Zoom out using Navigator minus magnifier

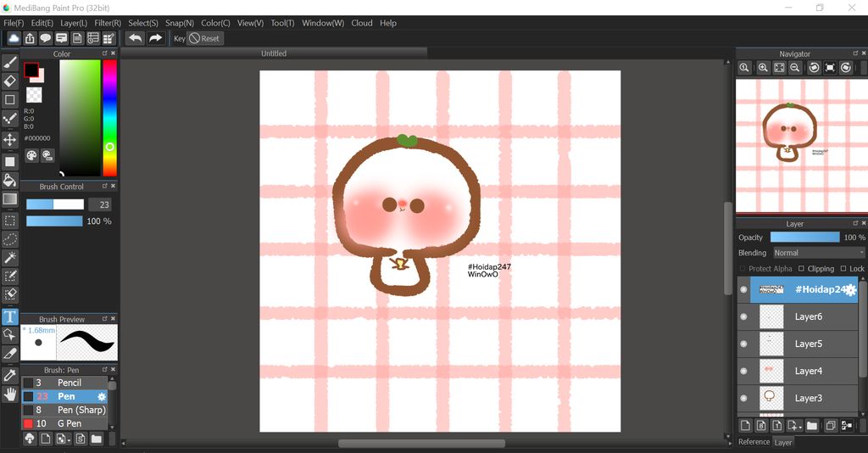[x=795, y=68]
